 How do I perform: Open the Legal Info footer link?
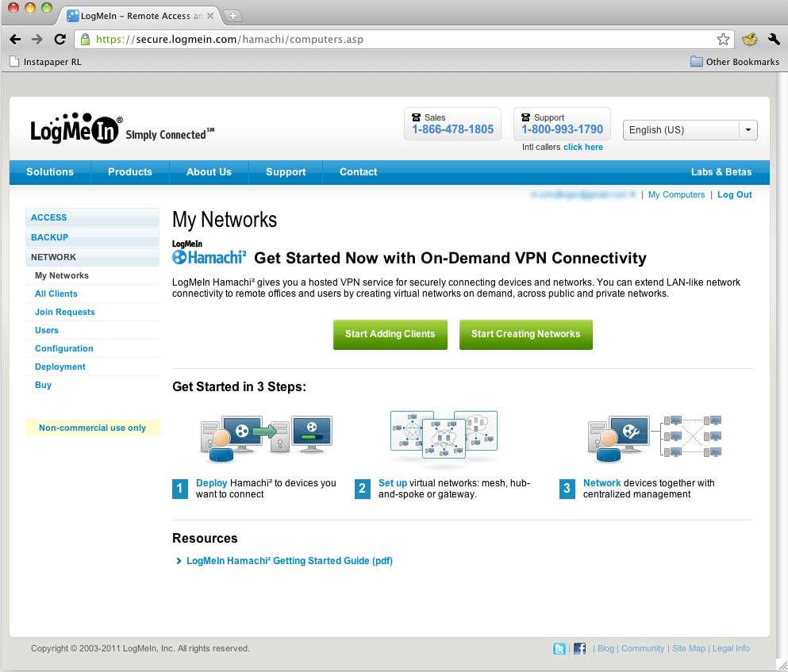pos(731,649)
